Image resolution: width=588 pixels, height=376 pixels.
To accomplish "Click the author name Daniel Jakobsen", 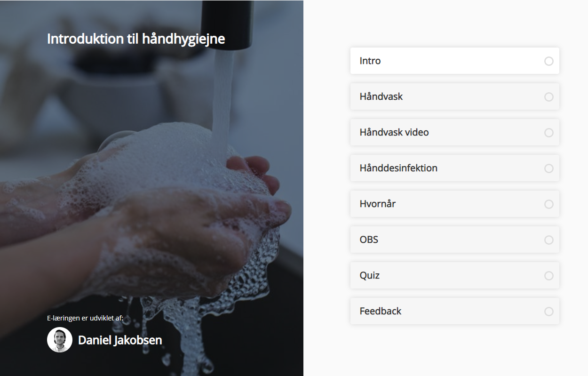I will pos(120,340).
